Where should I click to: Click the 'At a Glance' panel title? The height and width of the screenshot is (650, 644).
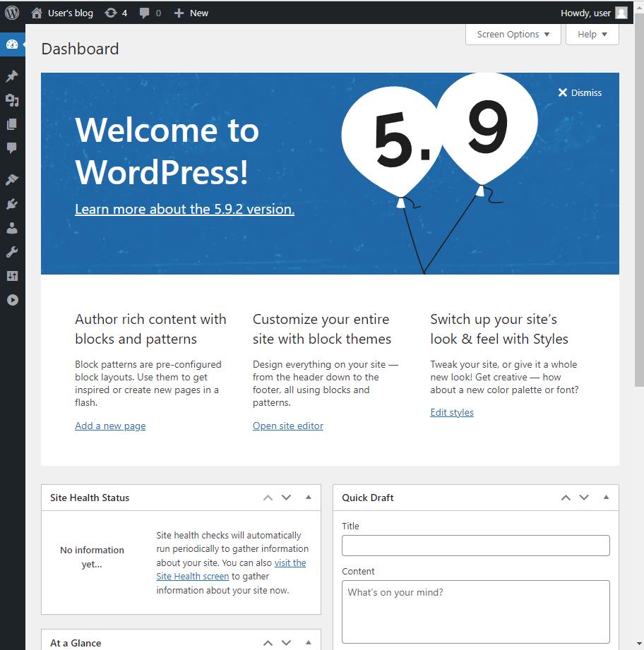(x=76, y=643)
